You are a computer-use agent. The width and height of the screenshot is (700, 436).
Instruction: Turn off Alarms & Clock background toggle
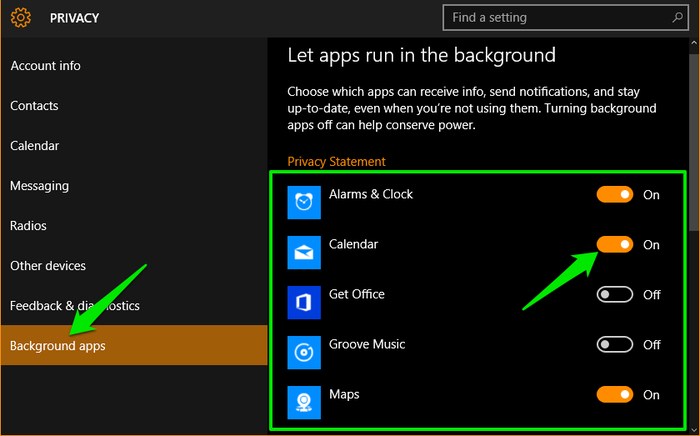(x=615, y=195)
